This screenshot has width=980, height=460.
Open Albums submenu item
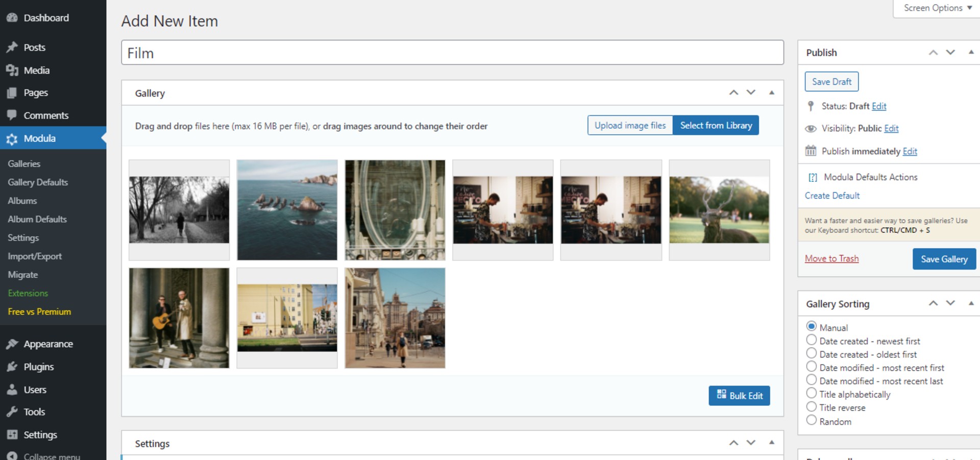(x=22, y=201)
